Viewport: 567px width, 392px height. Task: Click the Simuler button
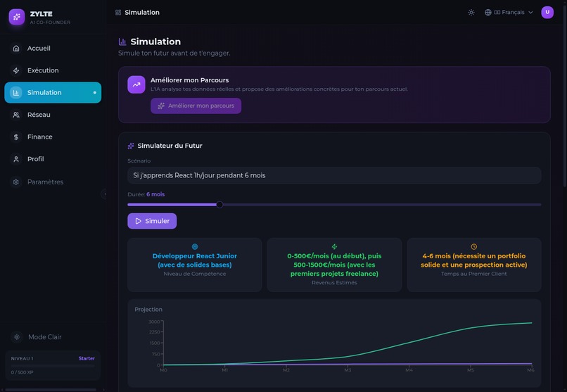tap(152, 221)
